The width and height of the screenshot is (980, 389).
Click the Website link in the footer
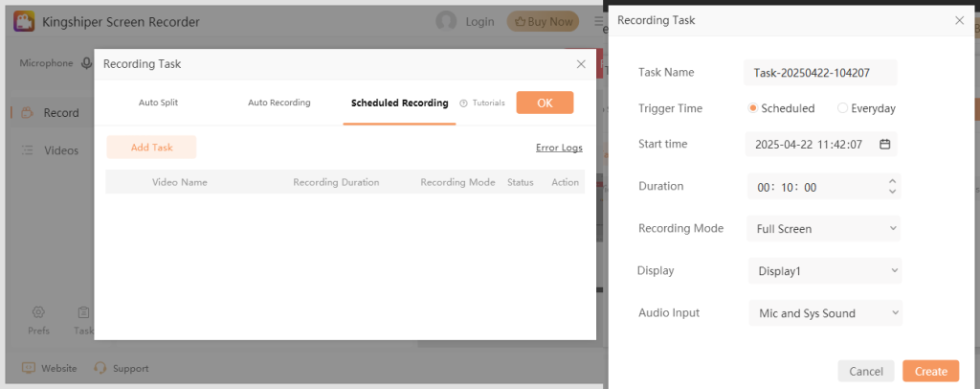[58, 368]
